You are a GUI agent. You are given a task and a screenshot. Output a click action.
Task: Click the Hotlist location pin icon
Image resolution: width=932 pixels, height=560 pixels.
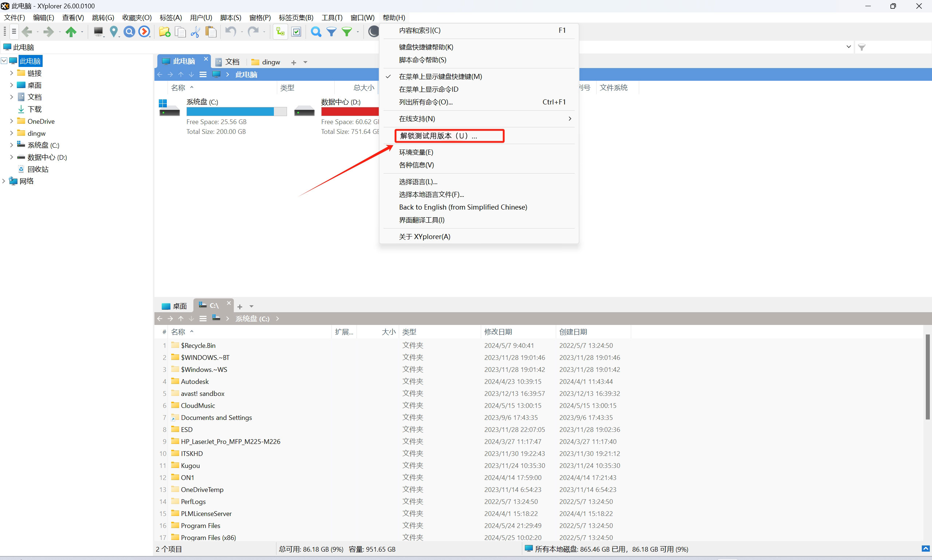coord(113,32)
